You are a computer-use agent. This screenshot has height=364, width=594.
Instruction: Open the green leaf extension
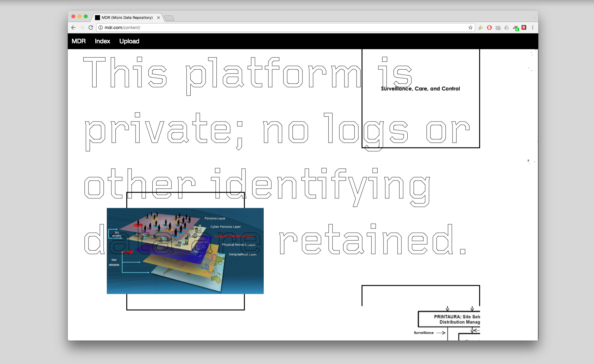[x=480, y=28]
